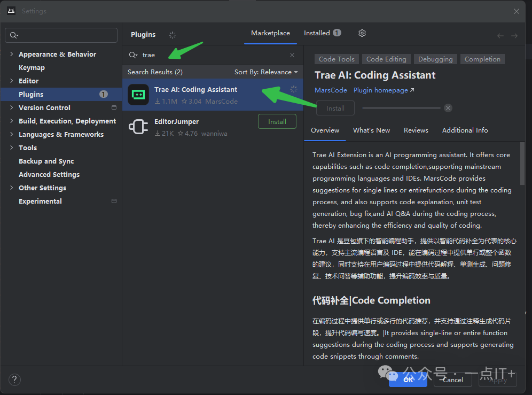
Task: Click the Trae AI 3.04 star rating
Action: [191, 101]
